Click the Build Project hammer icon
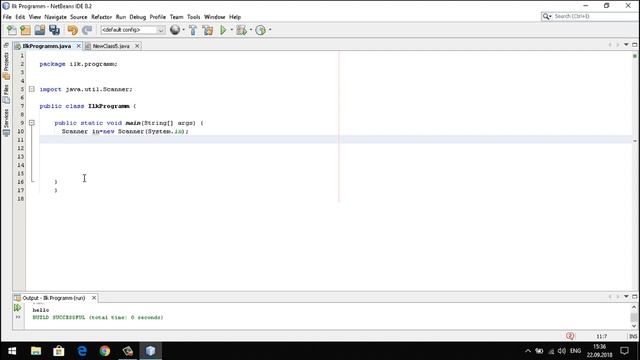Viewport: 640px width, 360px height. coord(193,30)
